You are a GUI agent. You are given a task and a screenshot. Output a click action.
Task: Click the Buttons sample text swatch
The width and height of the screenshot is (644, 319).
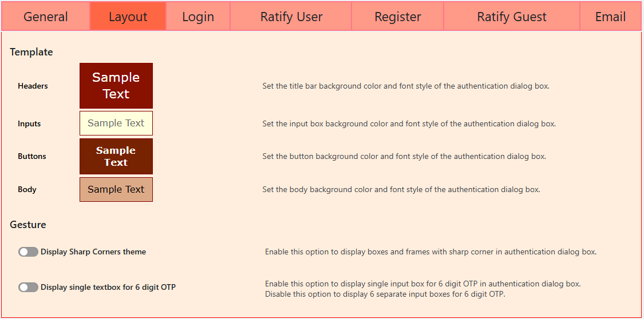click(x=116, y=156)
